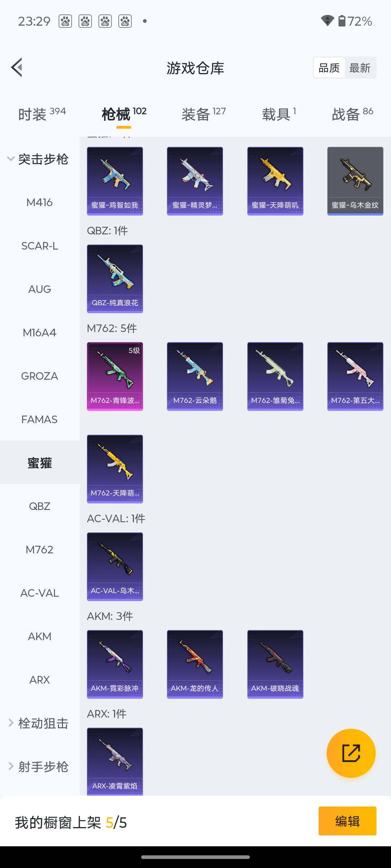This screenshot has height=868, width=391.
Task: Tap the back arrow icon
Action: (17, 67)
